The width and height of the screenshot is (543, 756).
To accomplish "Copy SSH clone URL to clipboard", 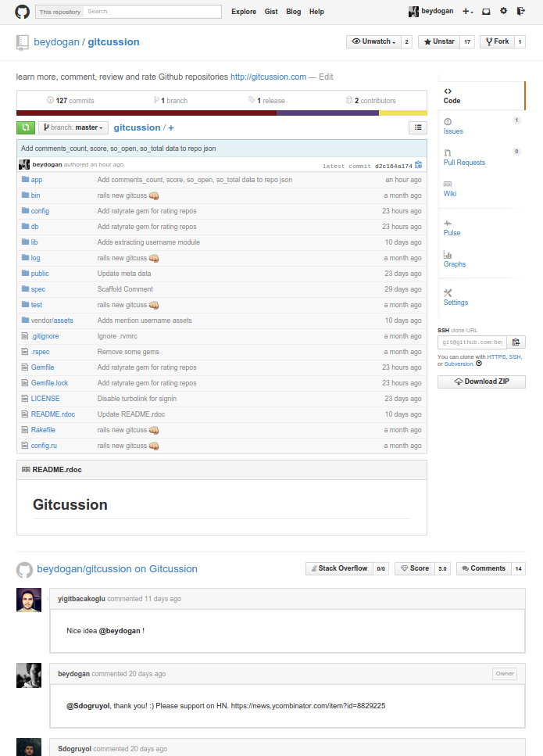I will [516, 342].
